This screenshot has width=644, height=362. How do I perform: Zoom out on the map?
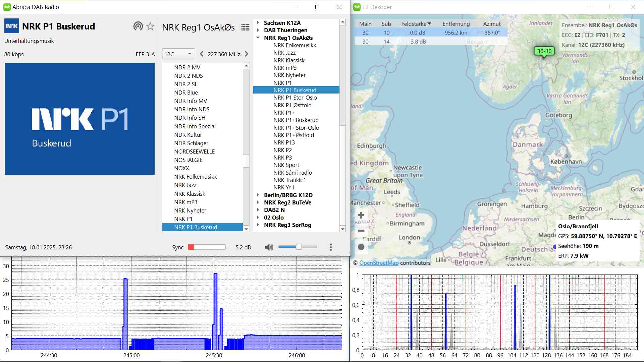pos(361,231)
